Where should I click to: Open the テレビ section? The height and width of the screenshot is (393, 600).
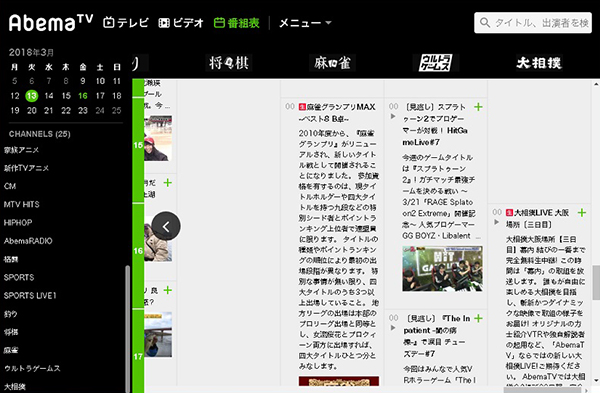(x=126, y=23)
